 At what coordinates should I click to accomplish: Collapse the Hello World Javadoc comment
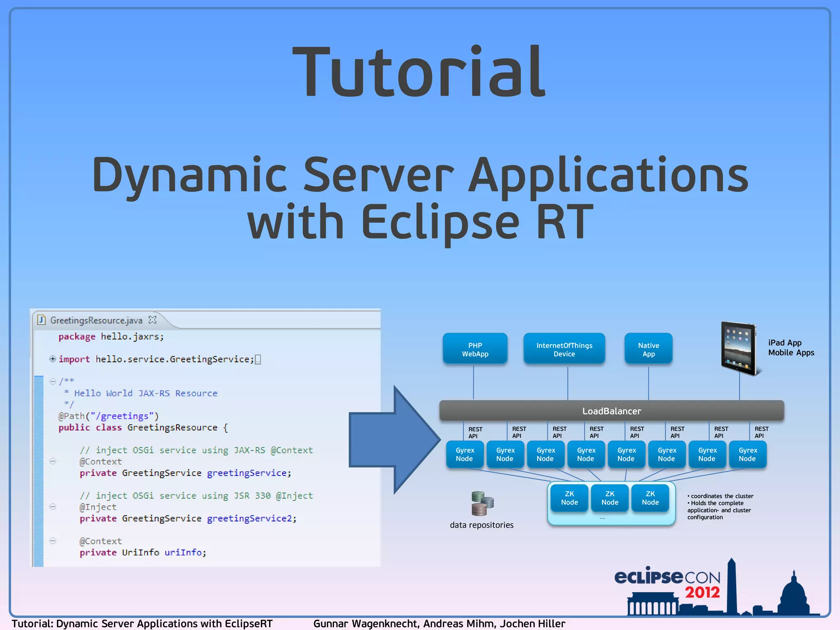52,381
